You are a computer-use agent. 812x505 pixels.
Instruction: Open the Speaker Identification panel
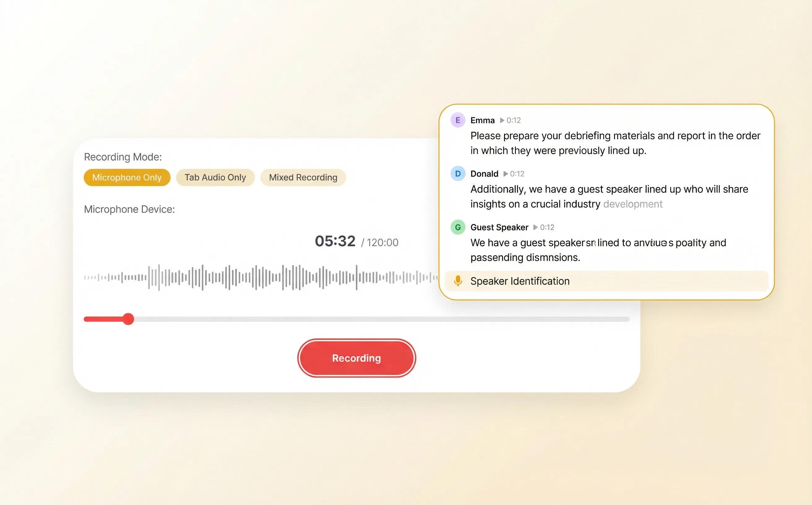[520, 281]
